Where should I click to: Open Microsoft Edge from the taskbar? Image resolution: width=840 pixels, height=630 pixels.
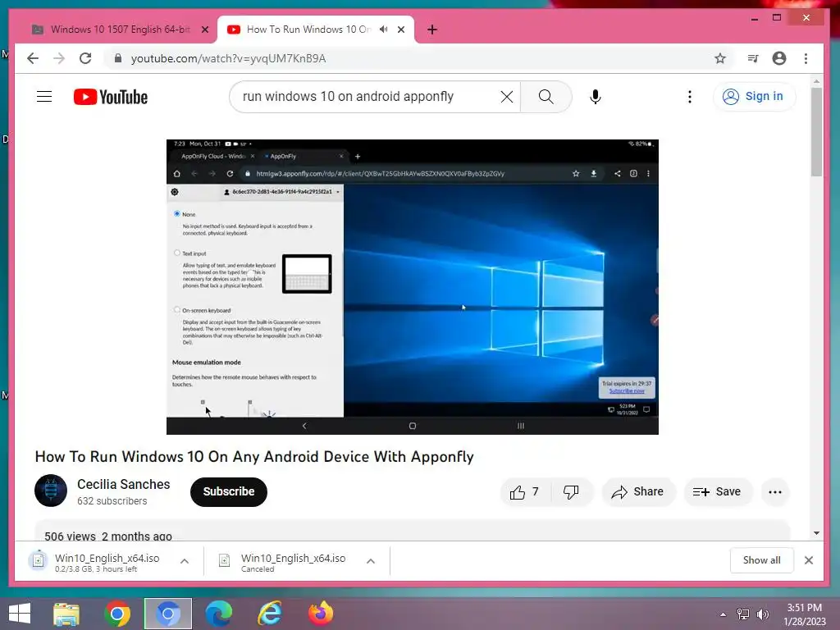(x=219, y=614)
